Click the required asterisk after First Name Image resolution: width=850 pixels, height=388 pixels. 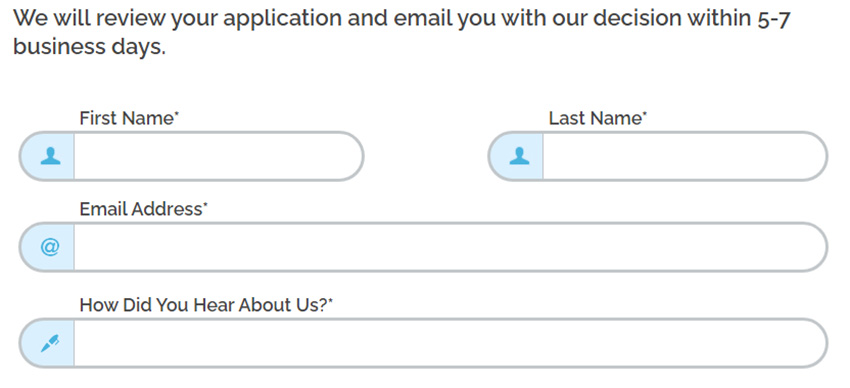point(176,114)
